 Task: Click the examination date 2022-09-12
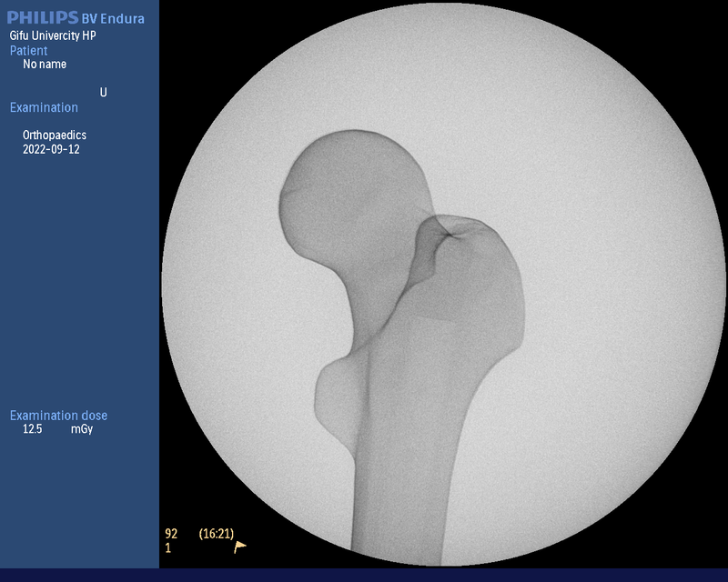[x=51, y=149]
